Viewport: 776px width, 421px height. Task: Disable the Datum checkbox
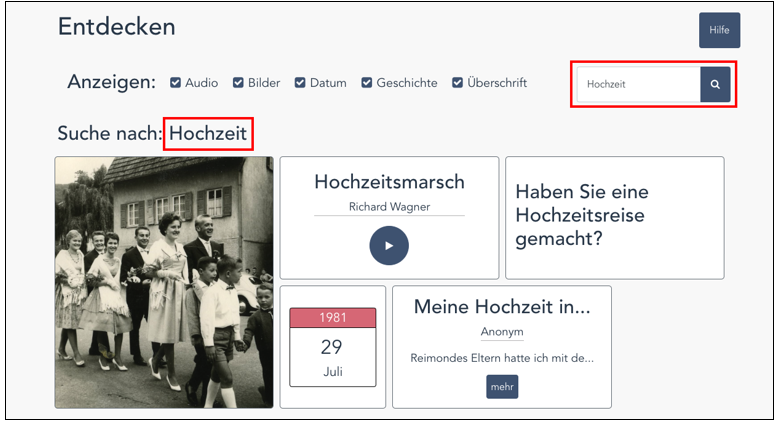click(x=300, y=83)
